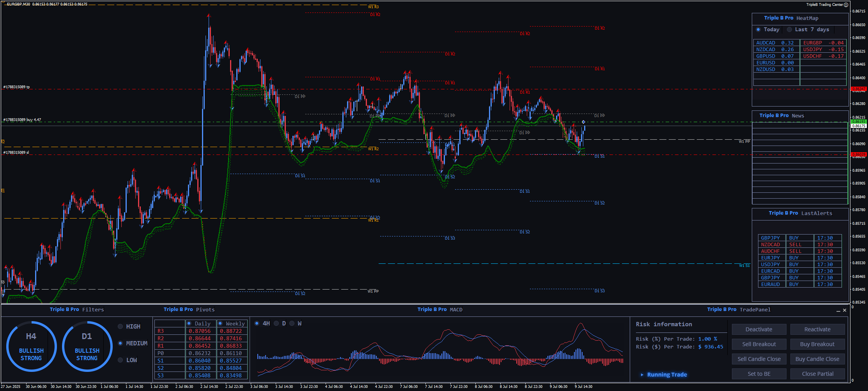Select the LOW filter option
868x391 pixels.
tap(120, 360)
